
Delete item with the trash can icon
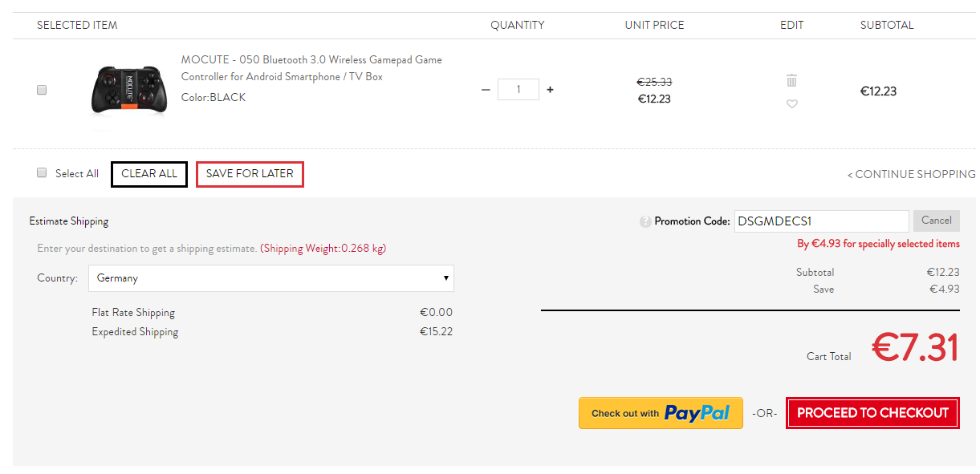point(792,80)
